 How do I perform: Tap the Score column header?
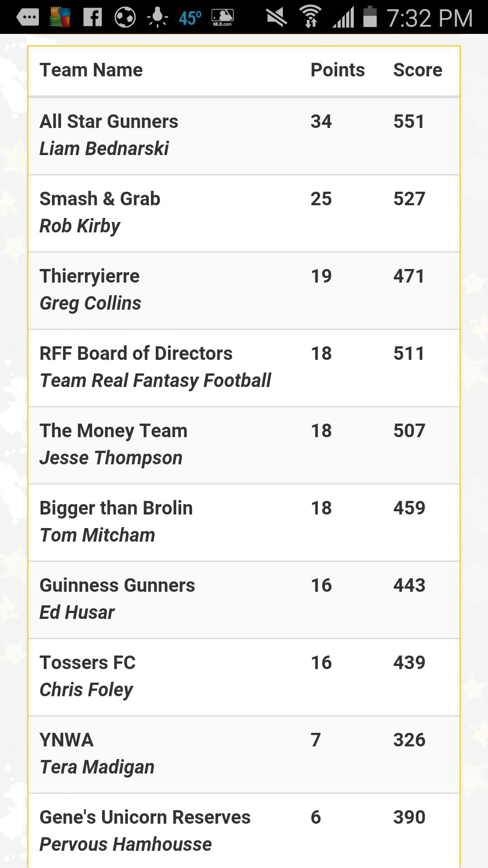click(418, 70)
